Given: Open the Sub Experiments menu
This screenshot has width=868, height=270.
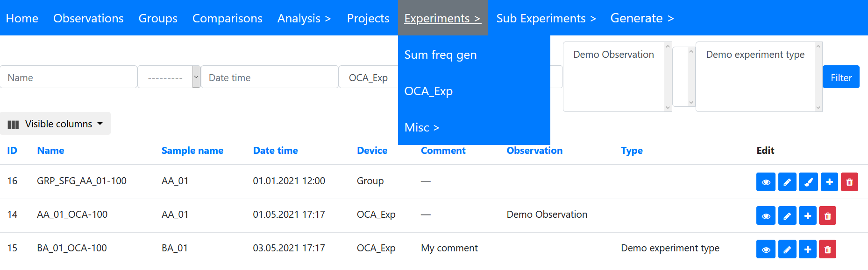Looking at the screenshot, I should coord(546,18).
